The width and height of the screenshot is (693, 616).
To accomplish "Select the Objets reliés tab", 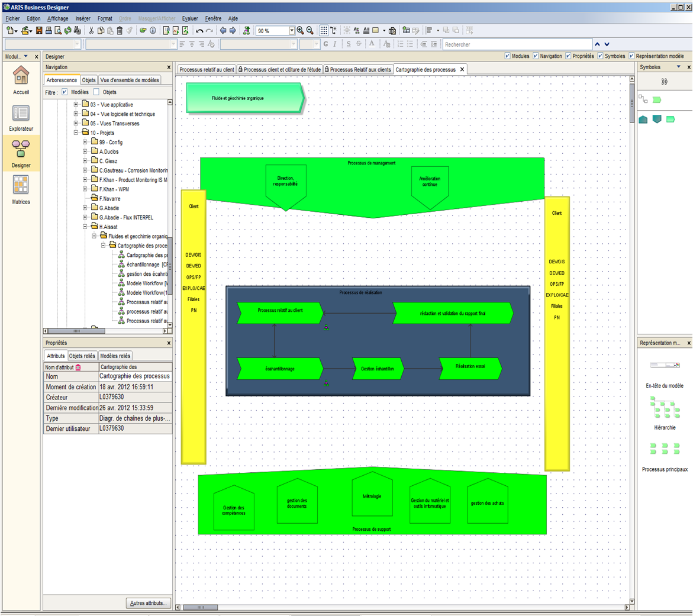I will tap(82, 356).
